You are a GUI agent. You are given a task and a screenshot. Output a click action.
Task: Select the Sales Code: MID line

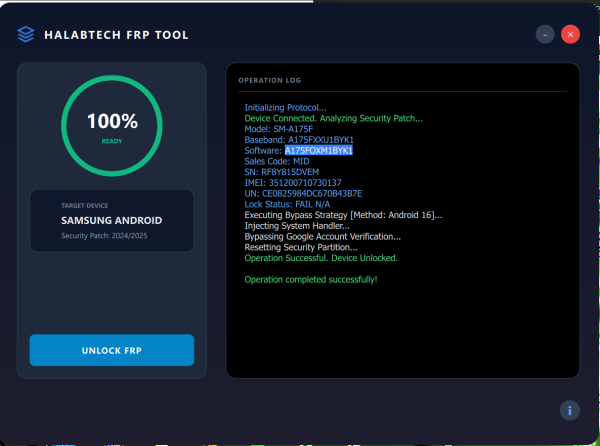[x=277, y=161]
